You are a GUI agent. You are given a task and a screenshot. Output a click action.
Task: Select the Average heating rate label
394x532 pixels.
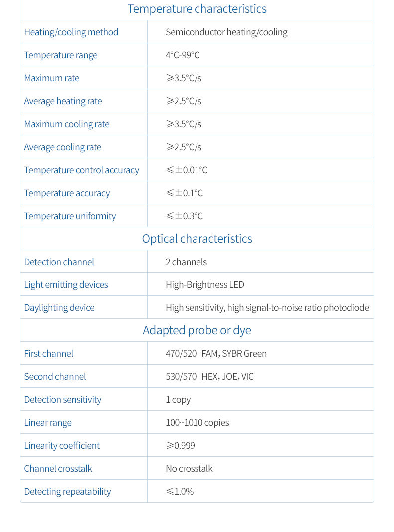pos(63,101)
